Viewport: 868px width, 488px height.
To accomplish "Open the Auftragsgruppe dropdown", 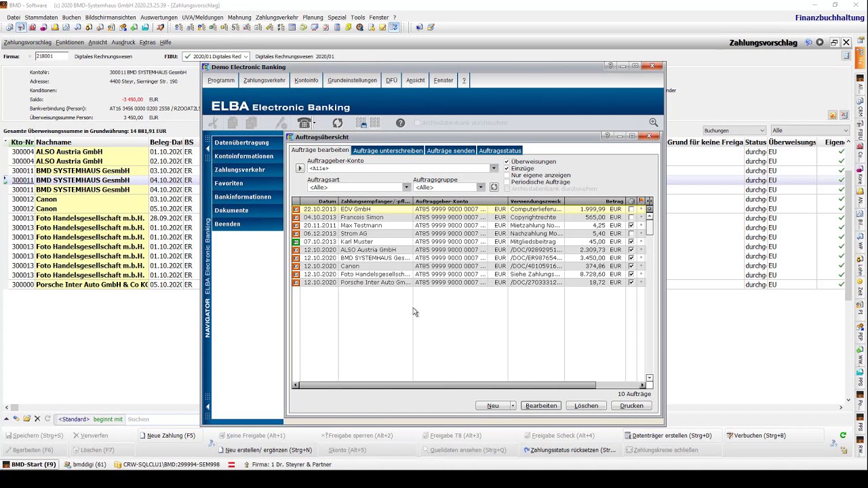I will [481, 187].
